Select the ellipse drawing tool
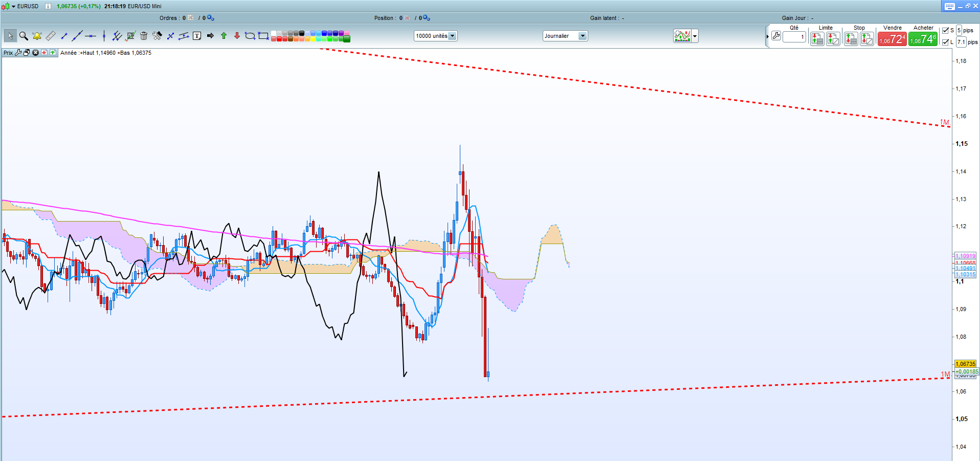This screenshot has height=461, width=980. point(250,36)
